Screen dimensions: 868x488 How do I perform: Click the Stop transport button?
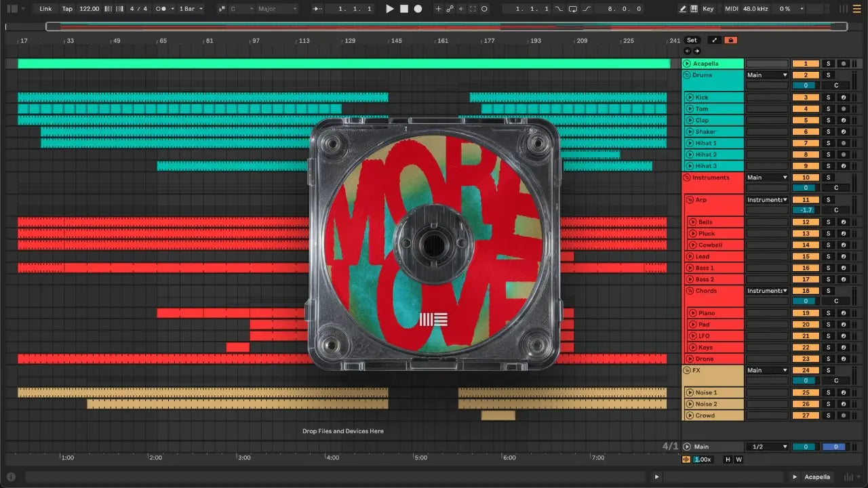click(403, 9)
